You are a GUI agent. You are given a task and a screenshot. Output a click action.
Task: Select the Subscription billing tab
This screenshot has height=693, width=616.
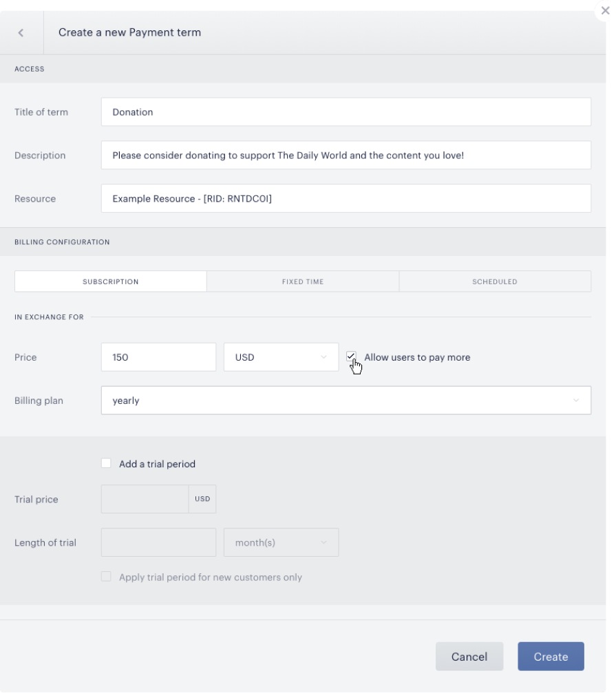click(x=111, y=281)
